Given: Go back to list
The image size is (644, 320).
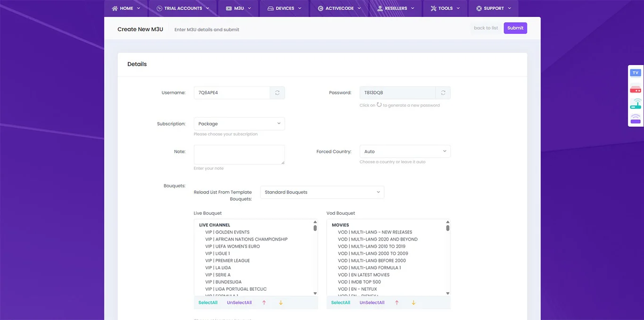Looking at the screenshot, I should [486, 28].
